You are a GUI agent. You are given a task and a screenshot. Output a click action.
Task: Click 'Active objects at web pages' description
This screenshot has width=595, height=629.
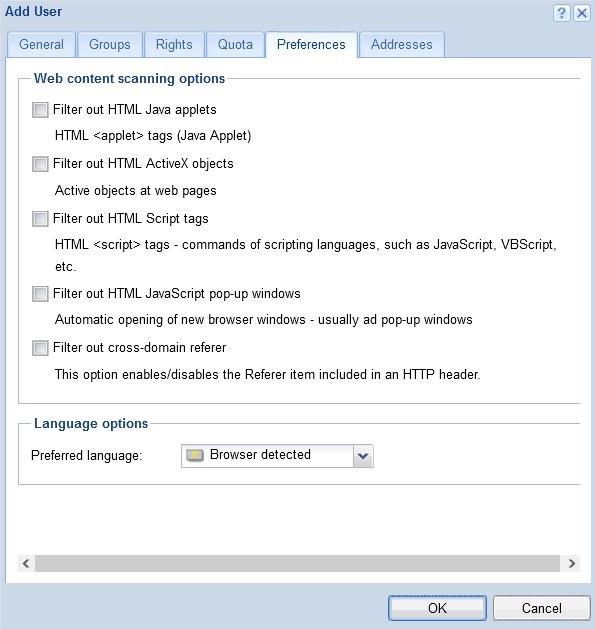[136, 191]
